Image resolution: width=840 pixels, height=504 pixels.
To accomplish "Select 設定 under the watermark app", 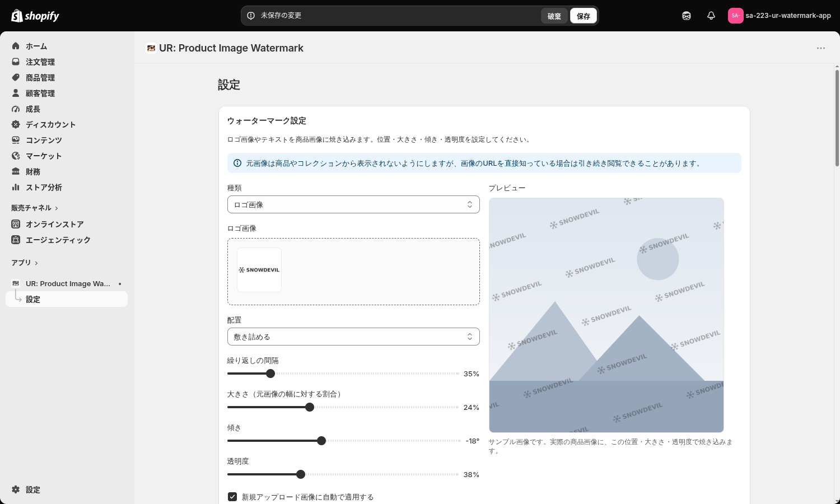I will pyautogui.click(x=67, y=299).
